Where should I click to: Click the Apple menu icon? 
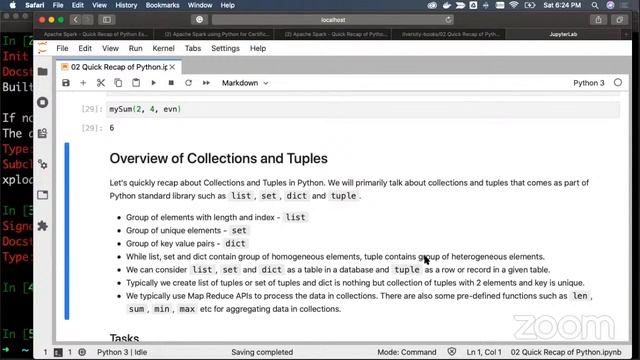[x=13, y=5]
